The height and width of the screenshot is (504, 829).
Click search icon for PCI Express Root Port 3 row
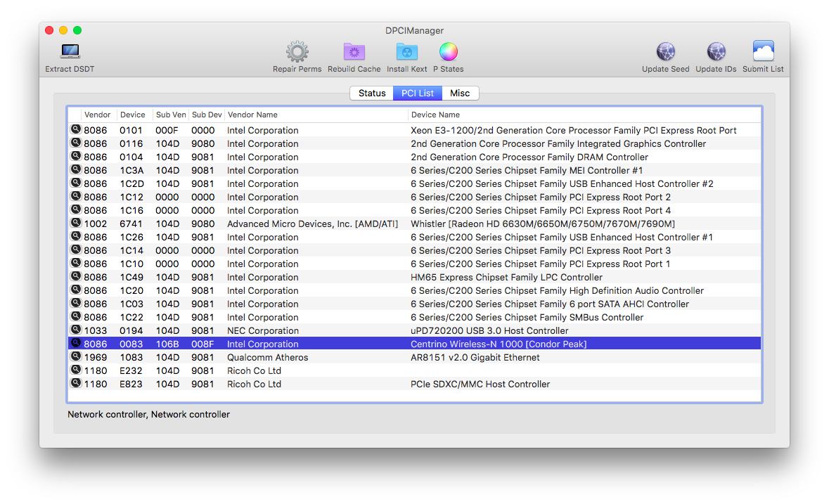tap(76, 250)
